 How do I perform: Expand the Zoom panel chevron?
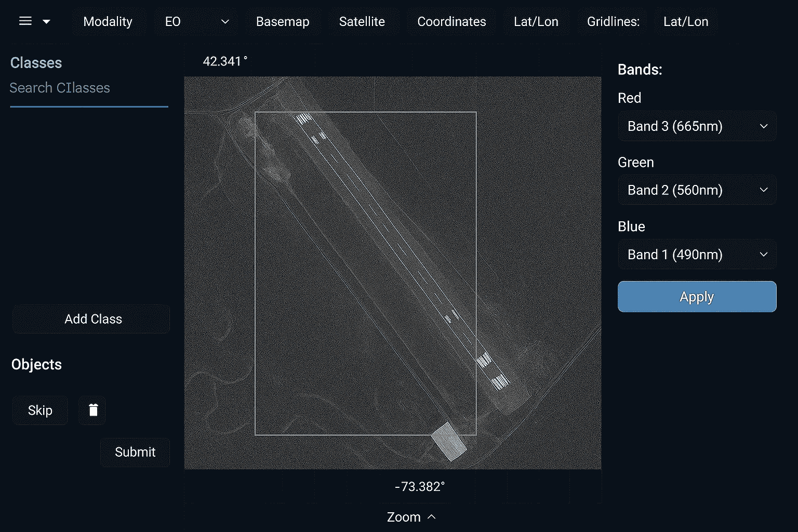431,517
